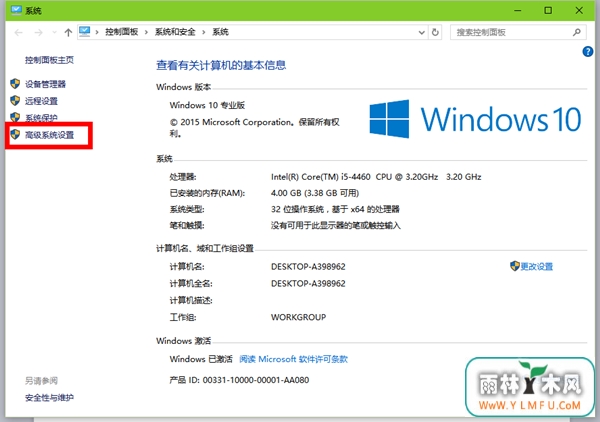Click shield icon beside 系统保护
600x422 pixels.
click(15, 117)
